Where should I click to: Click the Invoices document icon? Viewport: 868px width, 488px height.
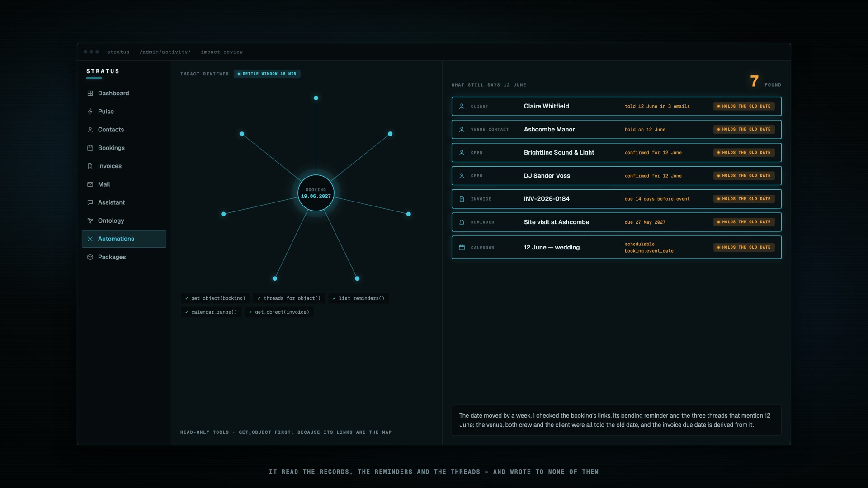[90, 166]
